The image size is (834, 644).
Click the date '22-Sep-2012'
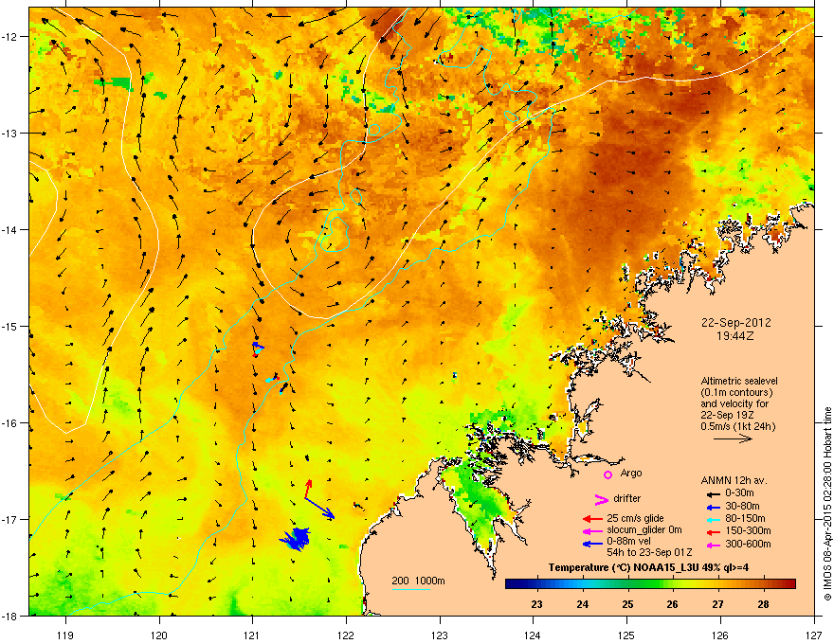coord(735,323)
